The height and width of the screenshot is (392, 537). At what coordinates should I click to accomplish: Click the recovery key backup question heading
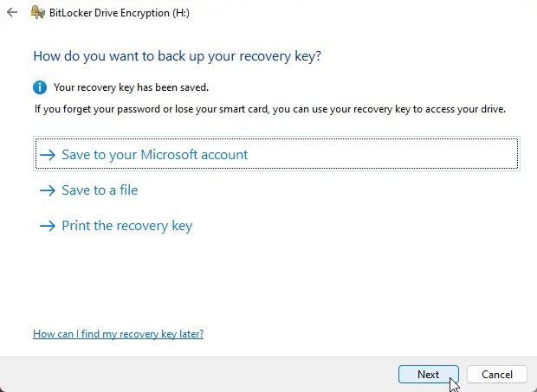click(x=177, y=56)
